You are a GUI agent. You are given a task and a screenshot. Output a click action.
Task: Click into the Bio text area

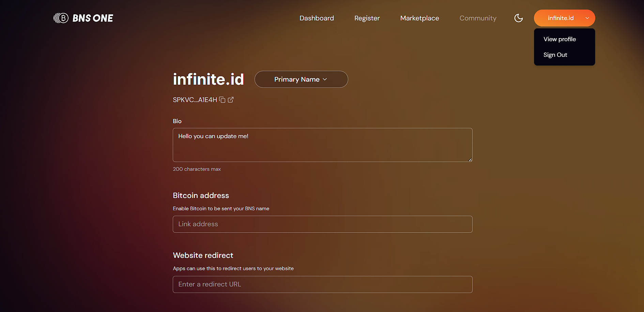tap(322, 145)
